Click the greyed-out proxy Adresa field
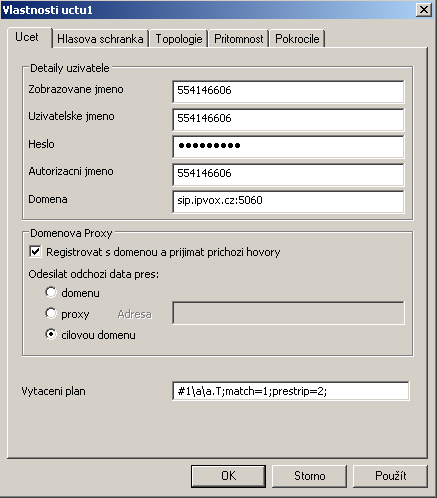The height and width of the screenshot is (498, 437). (288, 313)
